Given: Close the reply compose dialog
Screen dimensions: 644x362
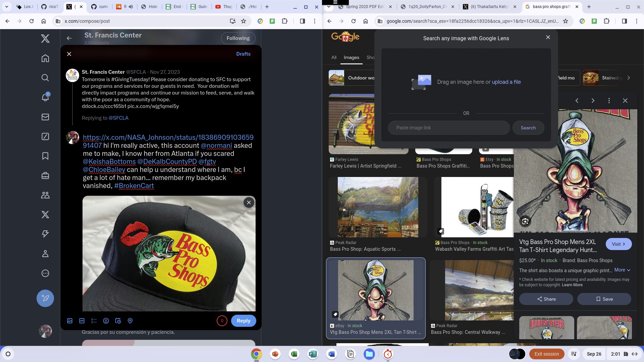Looking at the screenshot, I should 69,54.
